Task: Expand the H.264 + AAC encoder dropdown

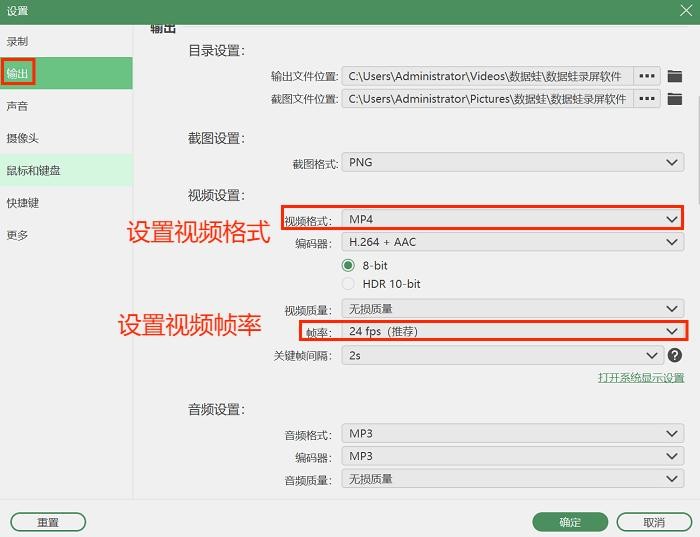Action: coord(511,242)
